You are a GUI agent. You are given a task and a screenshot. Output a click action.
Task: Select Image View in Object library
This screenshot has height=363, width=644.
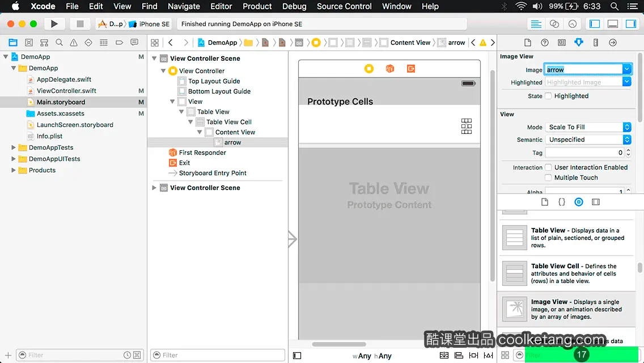567,309
